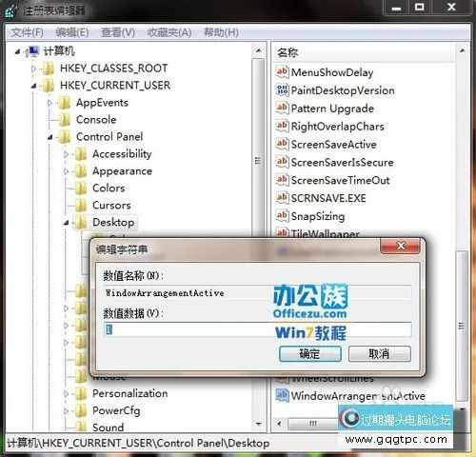Select the PaintDesktopVersion value name
This screenshot has width=476, height=457.
[x=343, y=90]
